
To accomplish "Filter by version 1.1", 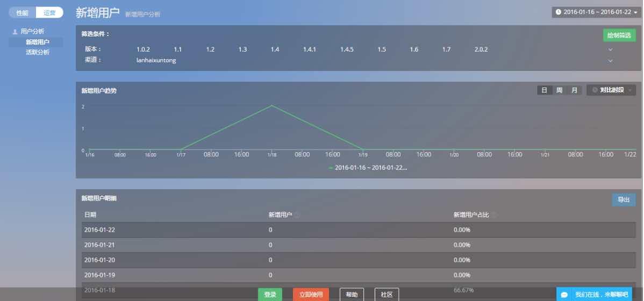I will click(177, 49).
